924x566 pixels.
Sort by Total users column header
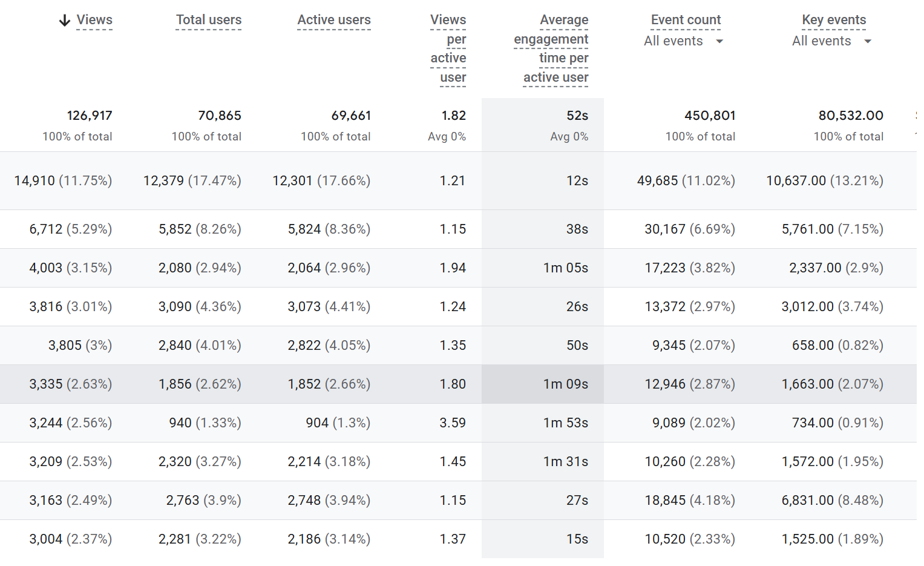coord(209,20)
